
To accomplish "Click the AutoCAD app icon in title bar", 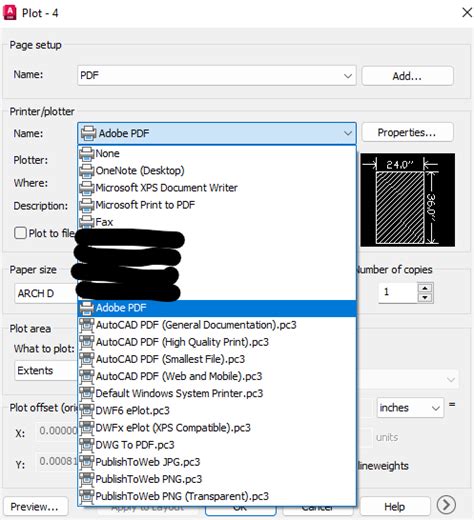I will (x=9, y=13).
